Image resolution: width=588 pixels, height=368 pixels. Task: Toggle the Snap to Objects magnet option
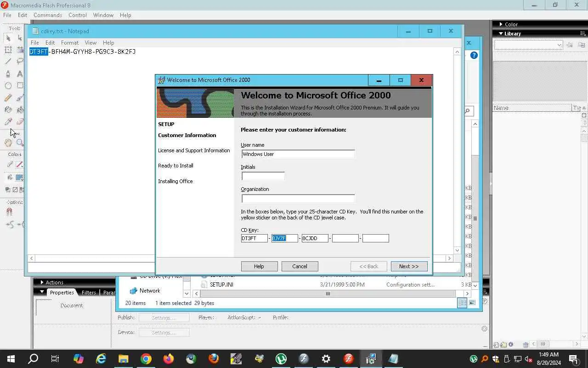(x=9, y=212)
